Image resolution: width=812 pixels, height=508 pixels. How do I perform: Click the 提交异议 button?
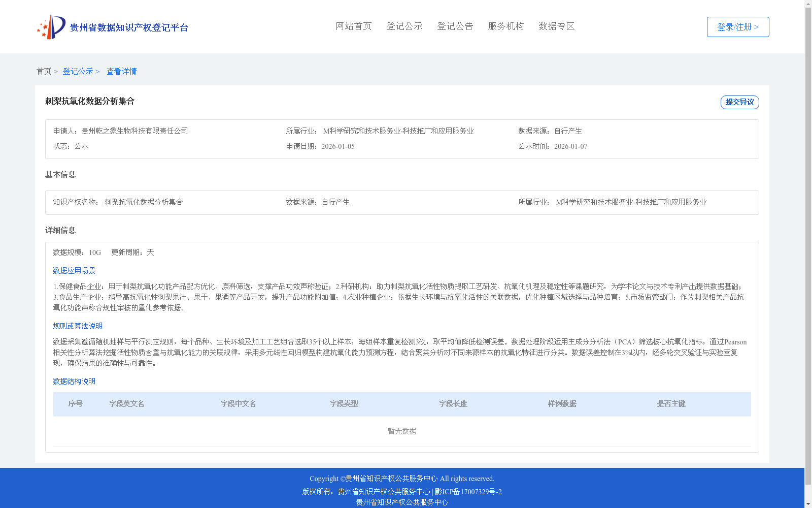pyautogui.click(x=739, y=102)
